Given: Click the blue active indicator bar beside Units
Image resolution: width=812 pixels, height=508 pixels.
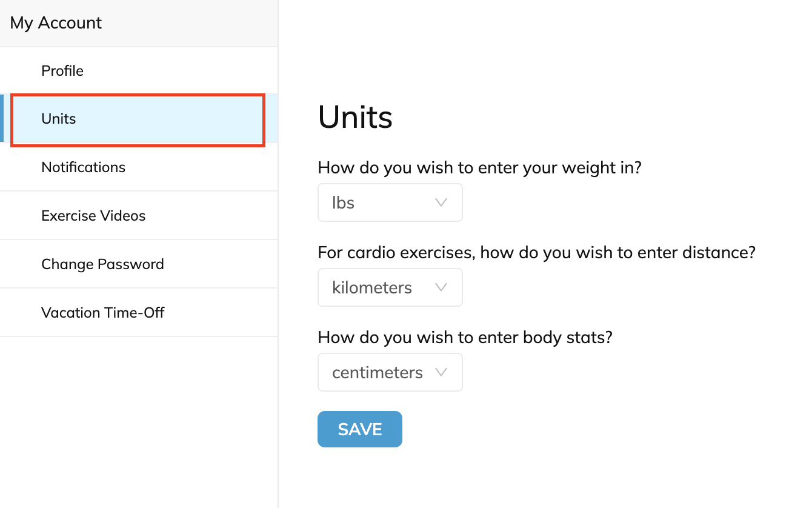Looking at the screenshot, I should pos(2,118).
